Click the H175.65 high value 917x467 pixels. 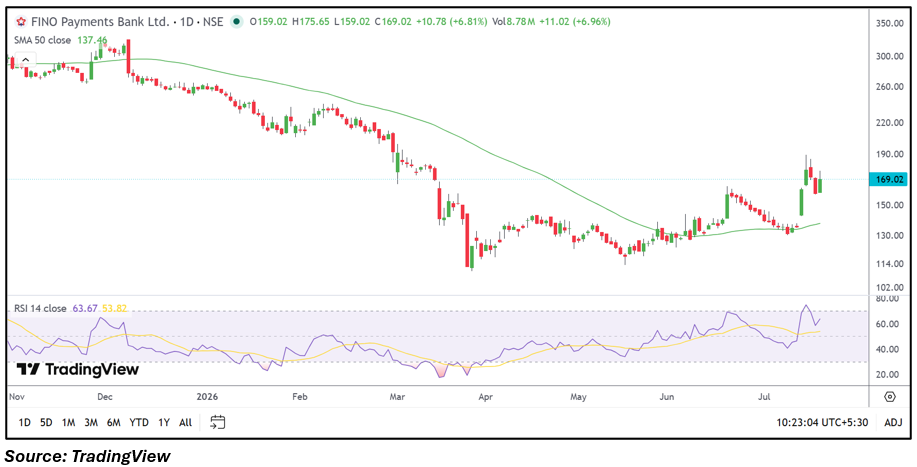click(x=312, y=22)
